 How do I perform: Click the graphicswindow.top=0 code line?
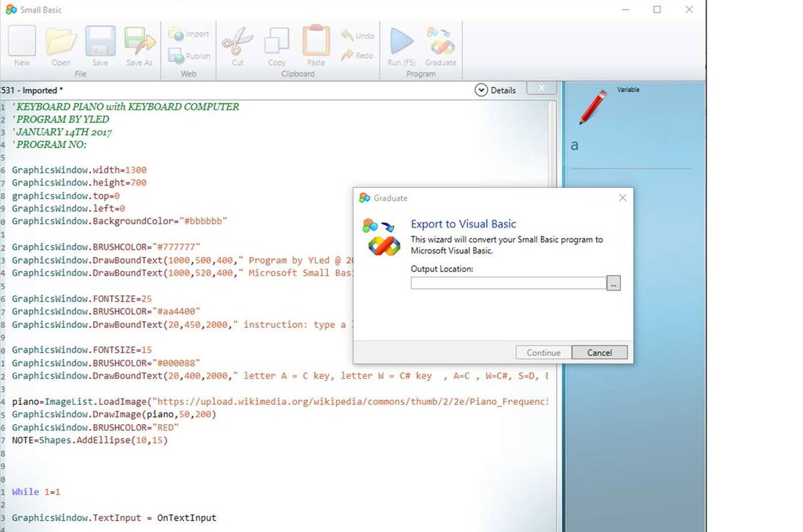pos(66,195)
